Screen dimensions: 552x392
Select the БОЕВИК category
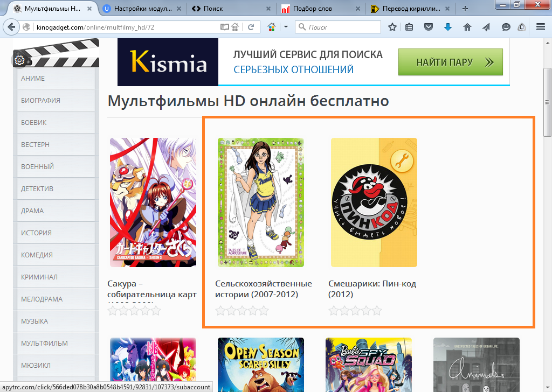[x=56, y=123]
